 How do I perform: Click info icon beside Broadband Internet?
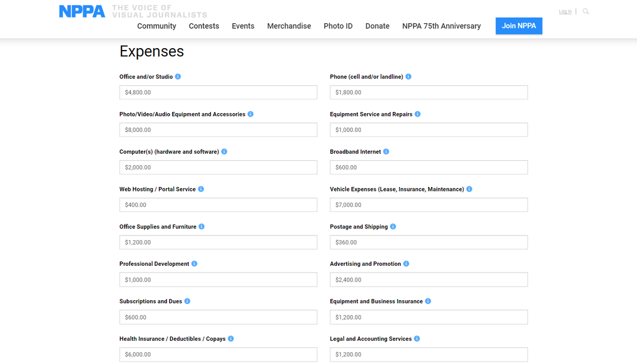pyautogui.click(x=386, y=151)
